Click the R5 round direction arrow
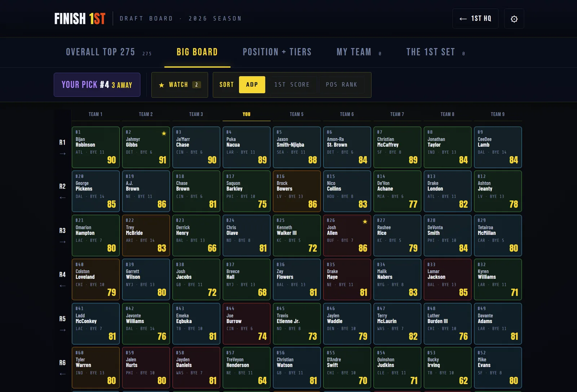 pyautogui.click(x=63, y=330)
